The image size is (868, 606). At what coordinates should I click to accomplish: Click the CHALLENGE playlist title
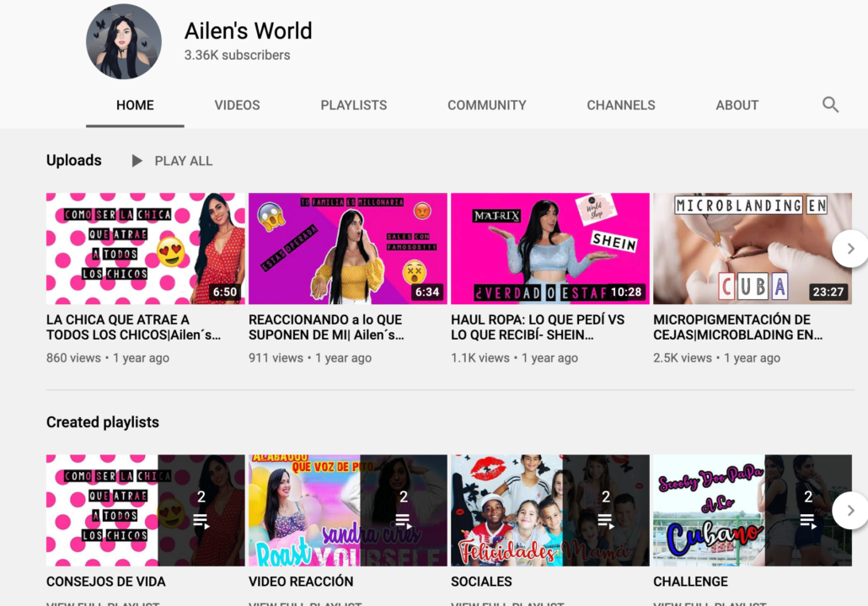click(x=690, y=582)
